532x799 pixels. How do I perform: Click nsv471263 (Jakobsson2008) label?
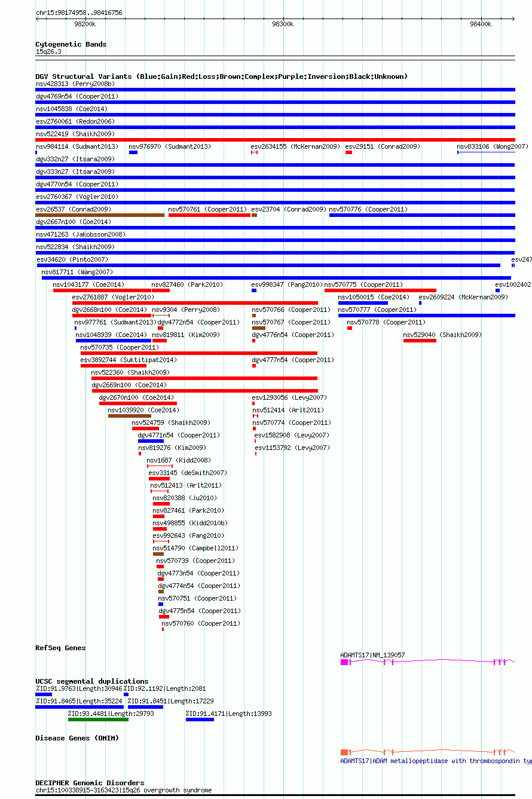click(x=80, y=234)
